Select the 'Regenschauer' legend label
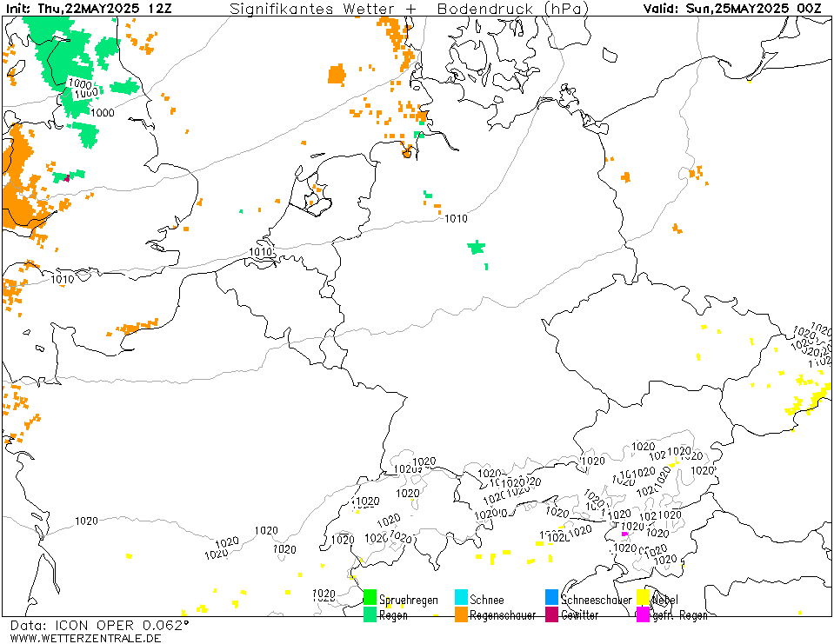 [503, 616]
